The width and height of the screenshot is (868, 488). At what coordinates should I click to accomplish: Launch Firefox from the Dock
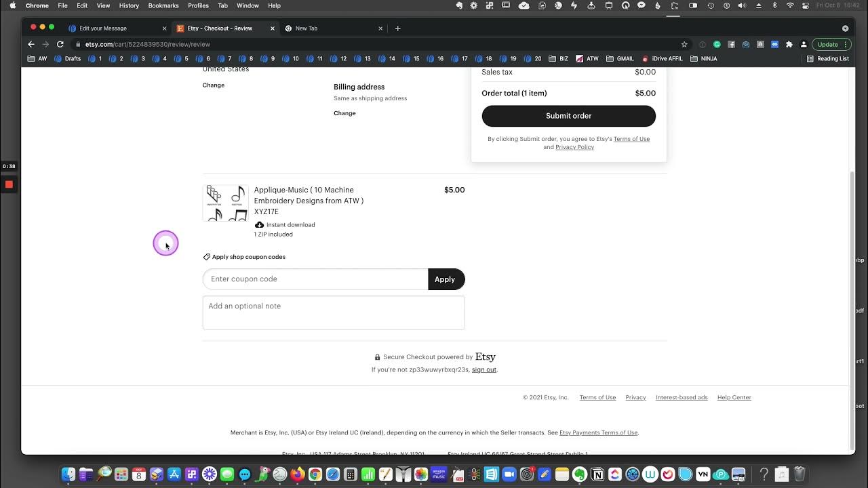coord(298,474)
